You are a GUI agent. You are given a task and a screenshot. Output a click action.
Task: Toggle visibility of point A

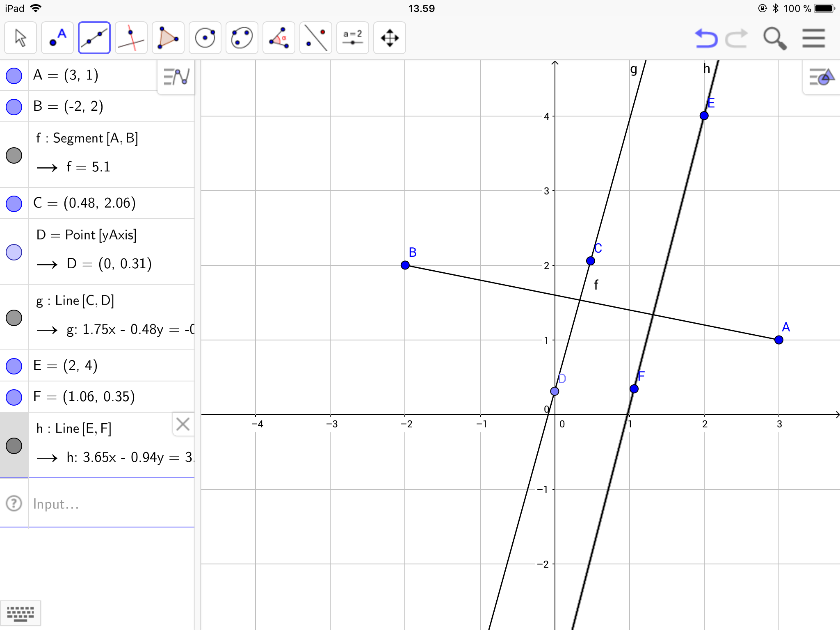pos(14,76)
